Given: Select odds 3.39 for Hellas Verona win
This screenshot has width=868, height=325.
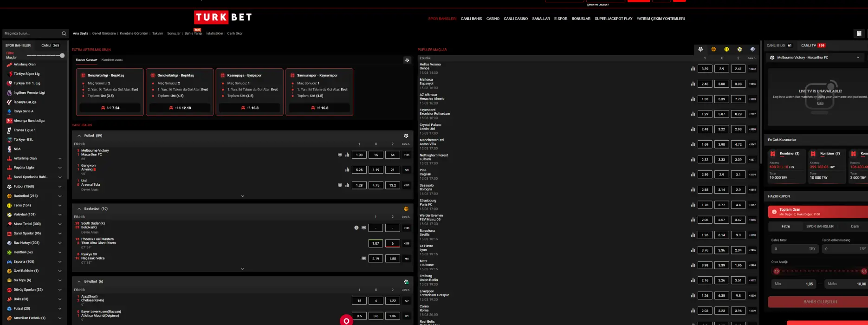Looking at the screenshot, I should (705, 69).
